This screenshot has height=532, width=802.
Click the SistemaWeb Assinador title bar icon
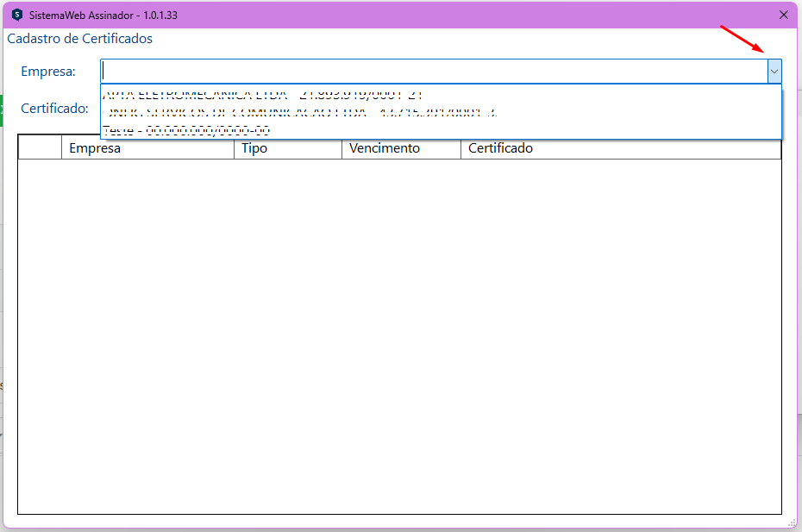pos(17,15)
